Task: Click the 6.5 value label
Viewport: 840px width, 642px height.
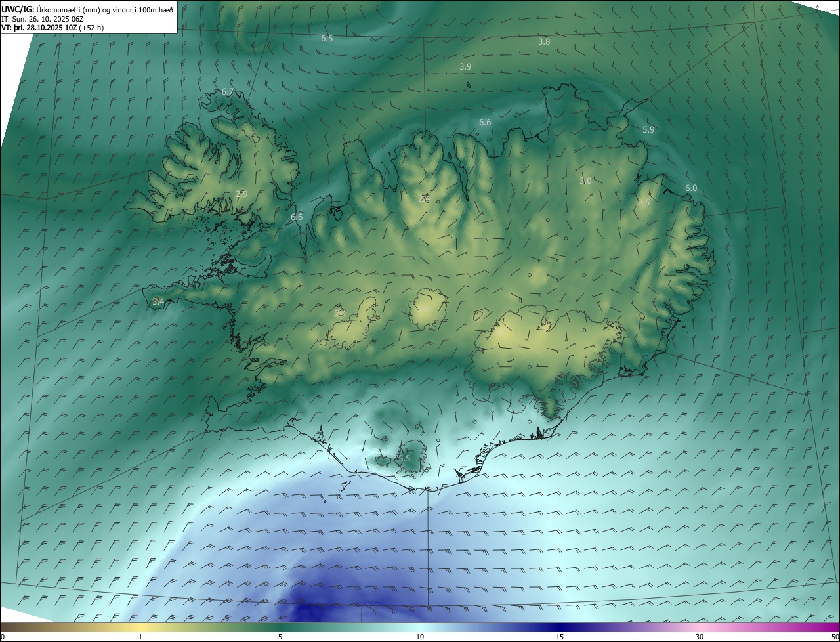Action: coord(327,39)
